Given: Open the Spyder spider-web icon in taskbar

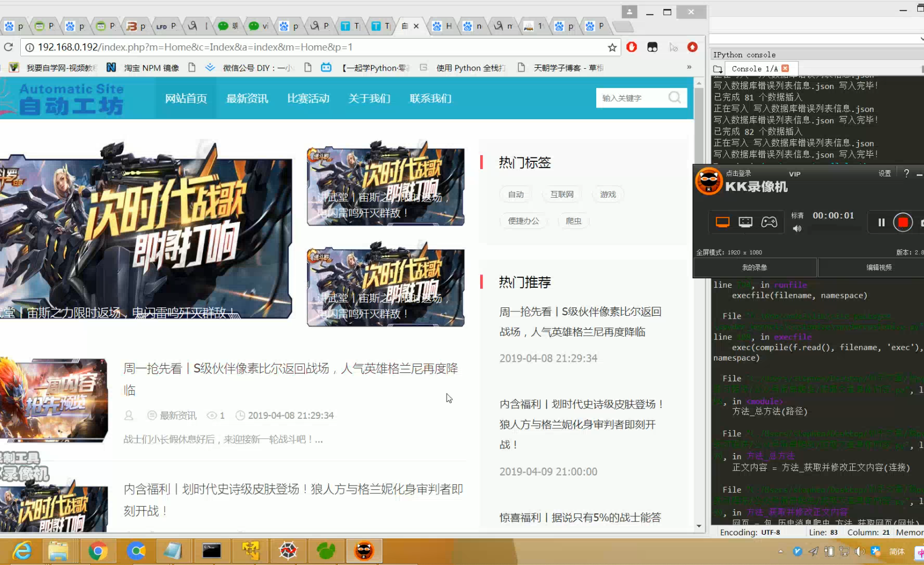Looking at the screenshot, I should pos(288,551).
